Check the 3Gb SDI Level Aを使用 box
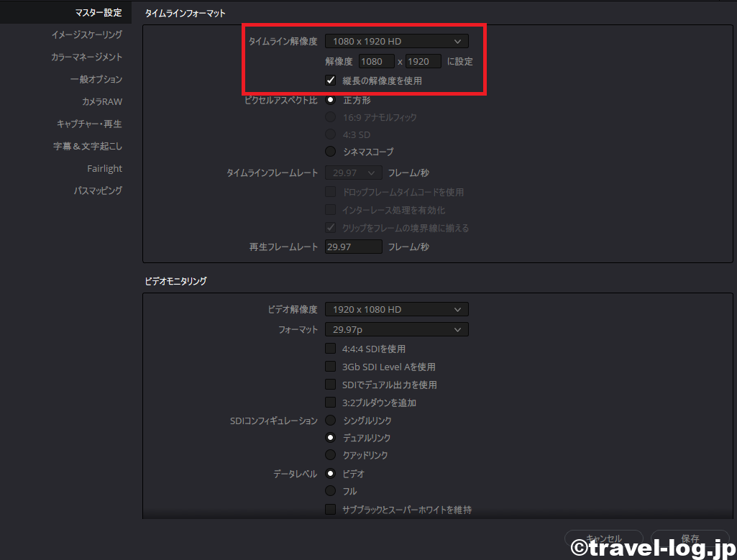 (x=331, y=367)
